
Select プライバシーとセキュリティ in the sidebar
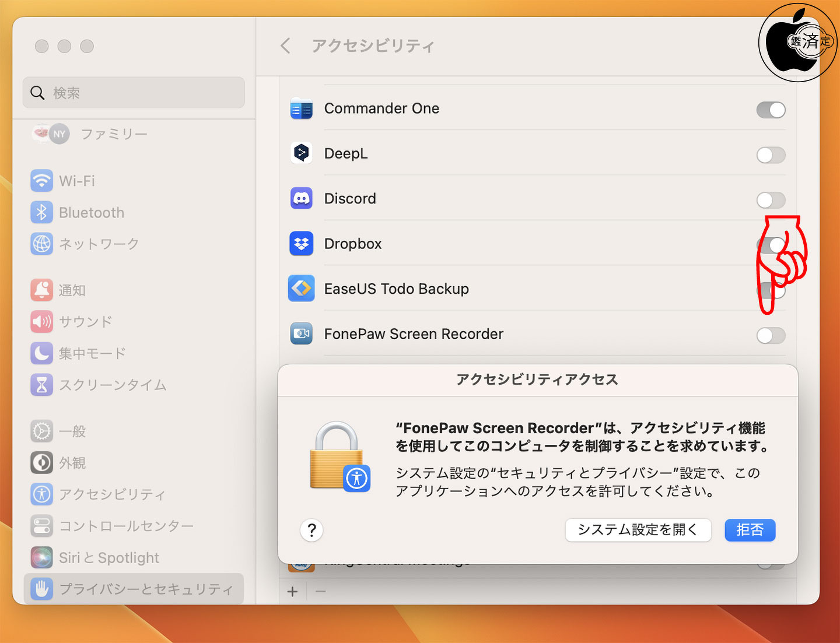pyautogui.click(x=134, y=589)
